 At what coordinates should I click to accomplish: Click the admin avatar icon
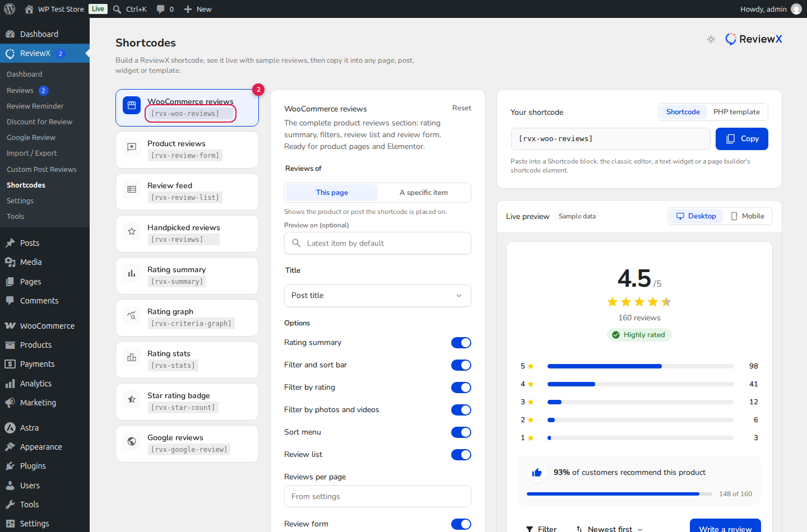click(x=796, y=9)
